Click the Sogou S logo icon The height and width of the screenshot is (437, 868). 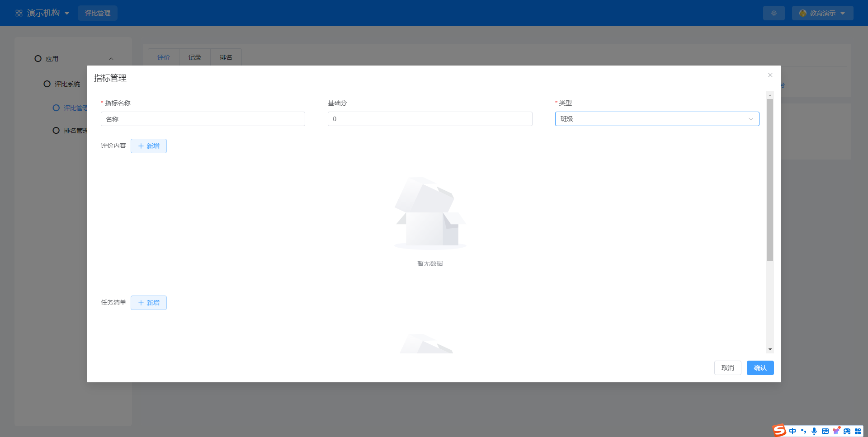pos(779,430)
